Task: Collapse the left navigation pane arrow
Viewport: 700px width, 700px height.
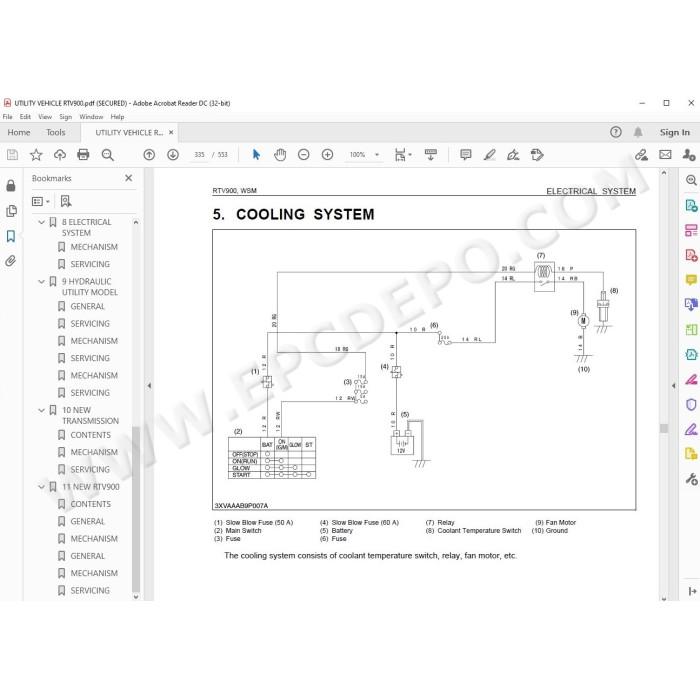Action: pyautogui.click(x=149, y=385)
